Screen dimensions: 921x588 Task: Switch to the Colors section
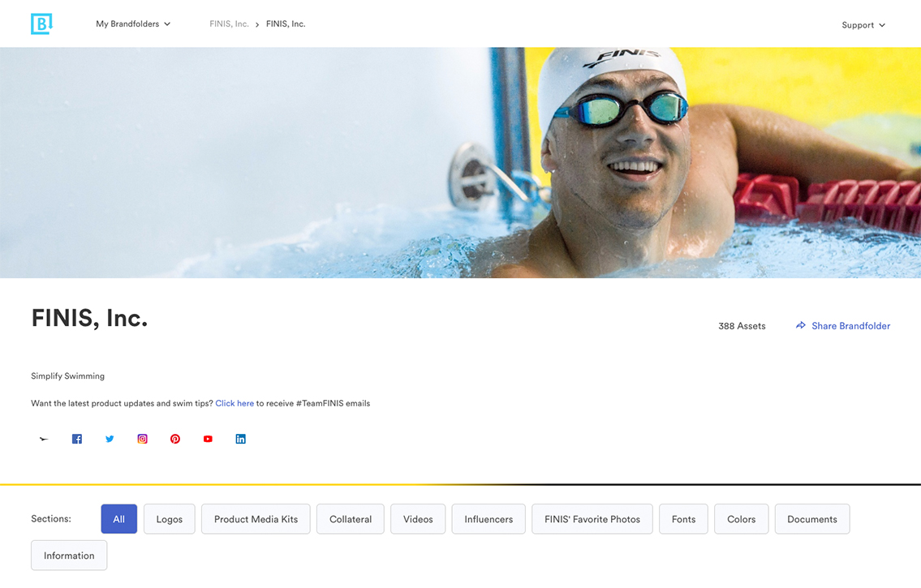point(742,519)
